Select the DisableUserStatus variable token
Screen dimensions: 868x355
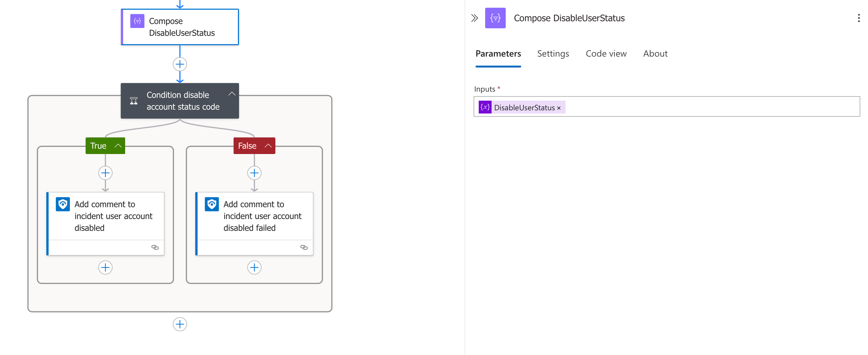522,107
